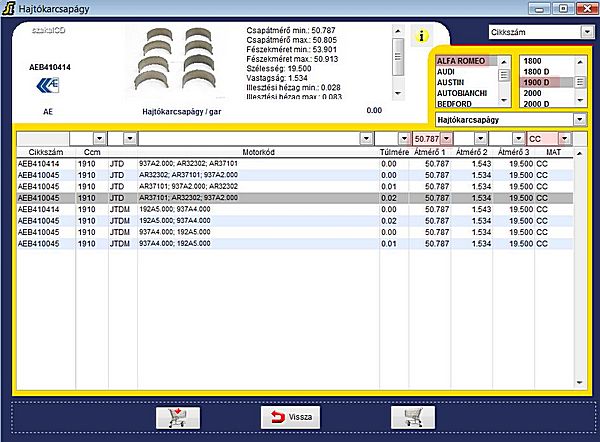Viewport: 600px width, 442px height.
Task: Select 2000 in engine size list
Action: click(547, 93)
